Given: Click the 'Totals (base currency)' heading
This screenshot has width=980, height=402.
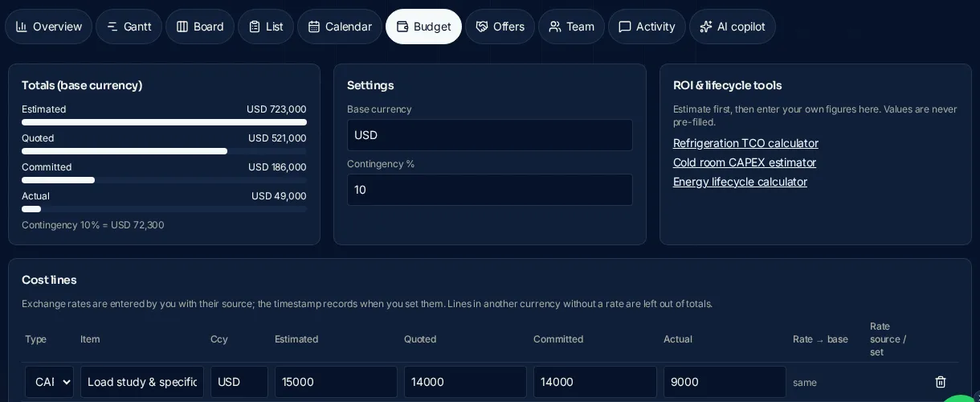Looking at the screenshot, I should [82, 85].
